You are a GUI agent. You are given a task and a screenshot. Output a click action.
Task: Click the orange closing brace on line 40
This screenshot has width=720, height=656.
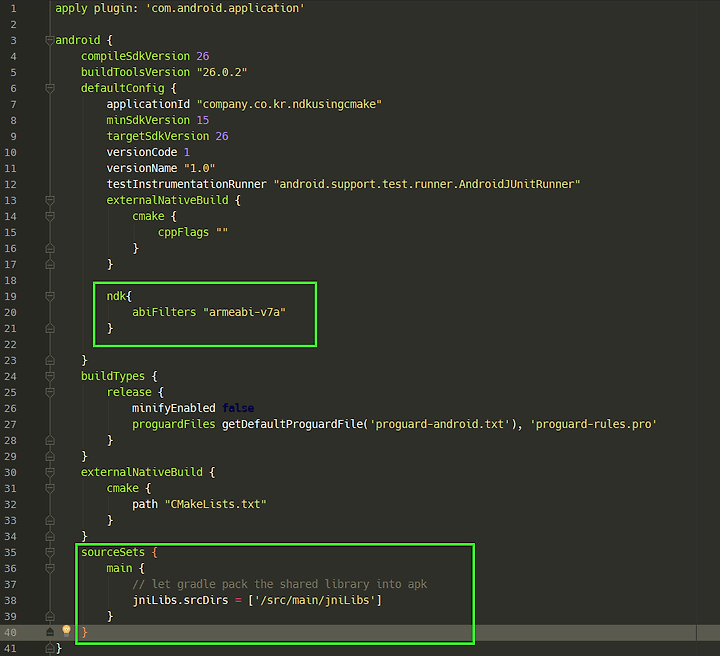(84, 632)
